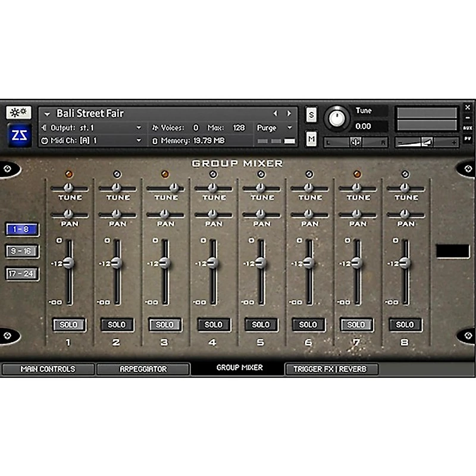Open the Purge dropdown menu

[274, 128]
